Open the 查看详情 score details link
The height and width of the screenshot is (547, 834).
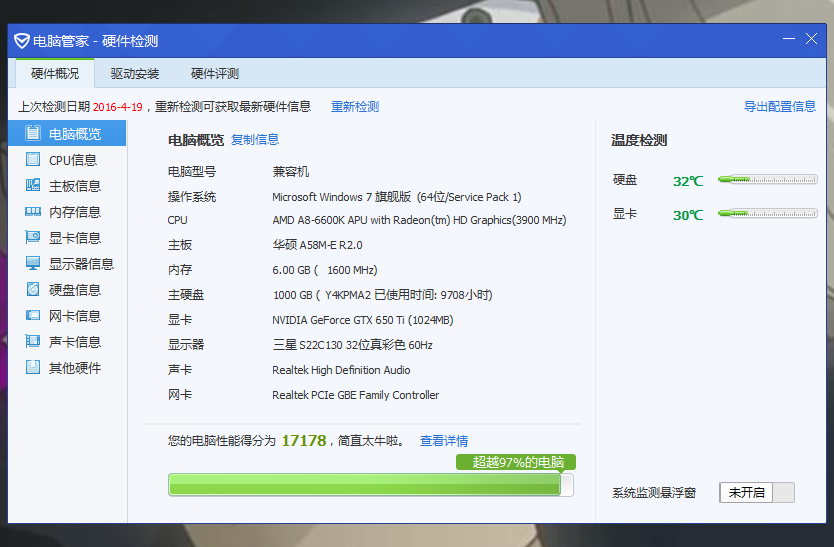[x=444, y=441]
